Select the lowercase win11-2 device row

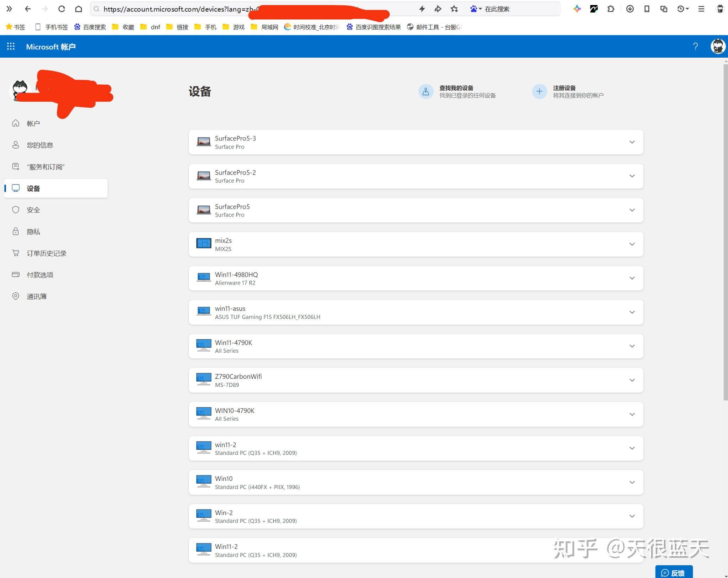pos(416,448)
